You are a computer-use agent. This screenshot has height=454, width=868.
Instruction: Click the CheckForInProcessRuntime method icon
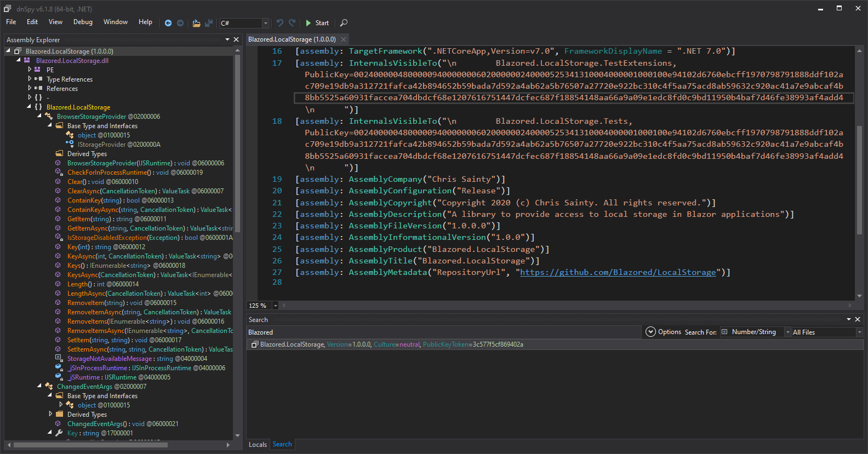coord(59,172)
